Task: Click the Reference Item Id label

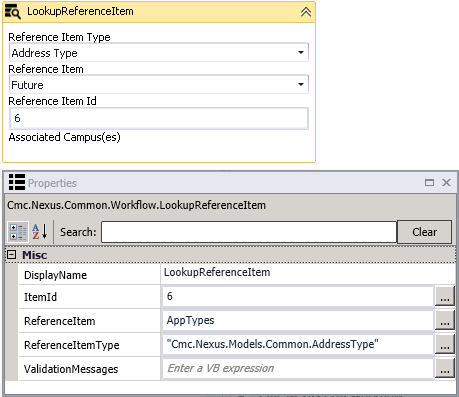Action: (52, 101)
